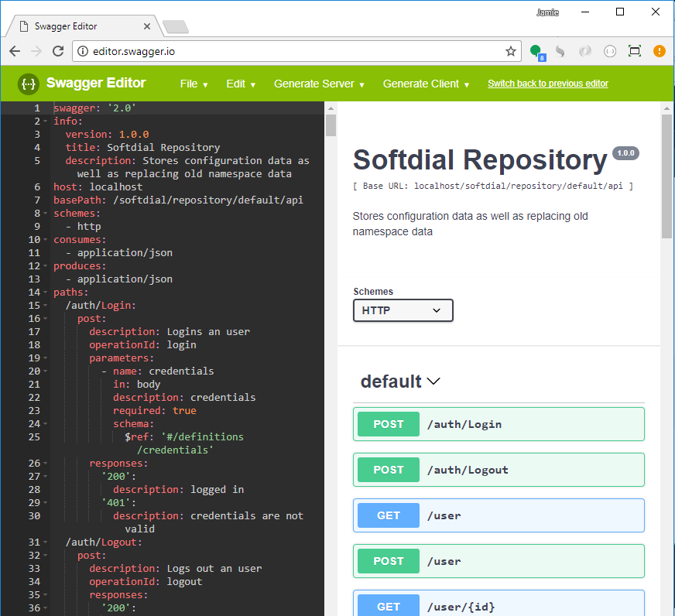675x616 pixels.
Task: Click the Jamie profile button
Action: 547,12
